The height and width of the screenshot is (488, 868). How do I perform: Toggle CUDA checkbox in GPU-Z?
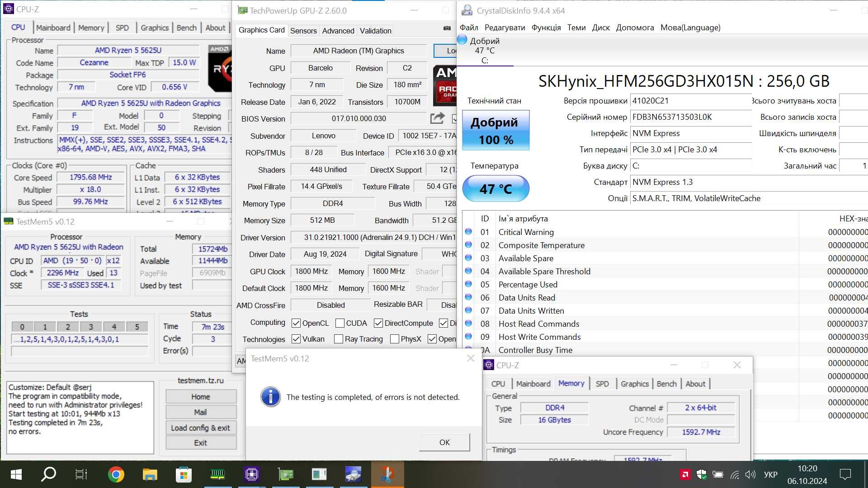pyautogui.click(x=340, y=323)
